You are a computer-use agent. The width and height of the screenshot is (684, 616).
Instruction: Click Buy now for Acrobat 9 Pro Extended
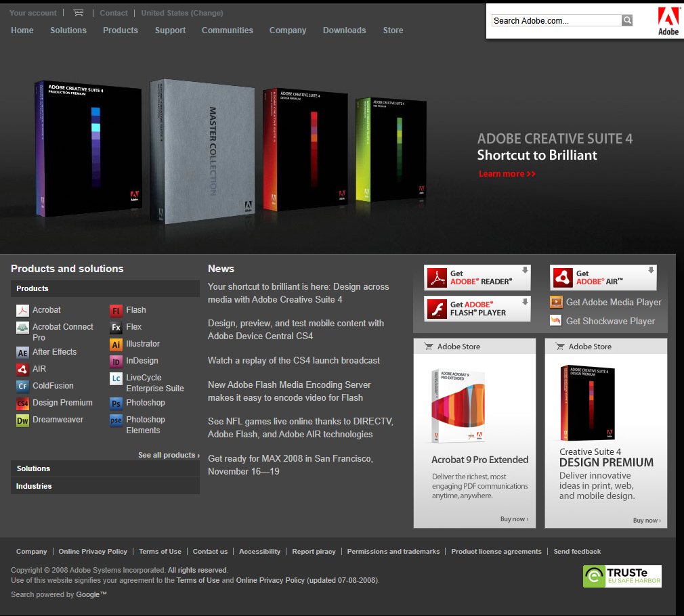point(514,519)
